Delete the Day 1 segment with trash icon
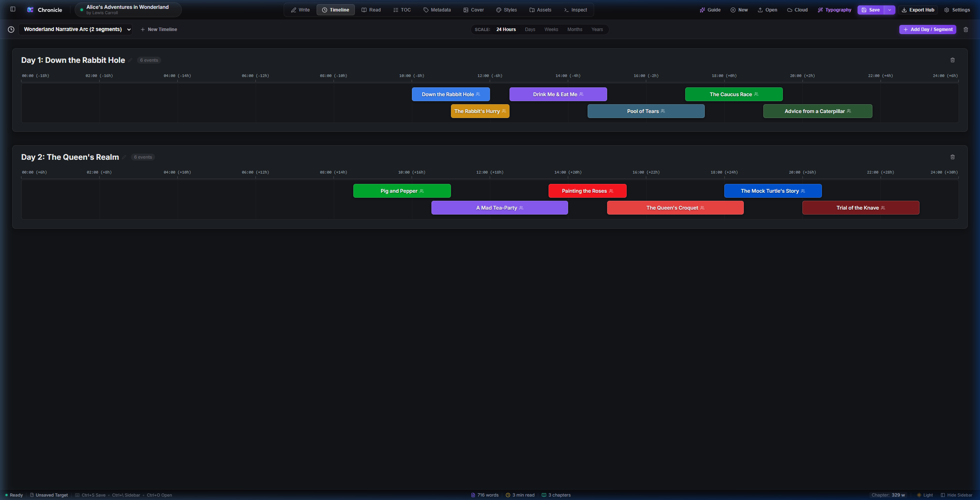980x500 pixels. [952, 60]
